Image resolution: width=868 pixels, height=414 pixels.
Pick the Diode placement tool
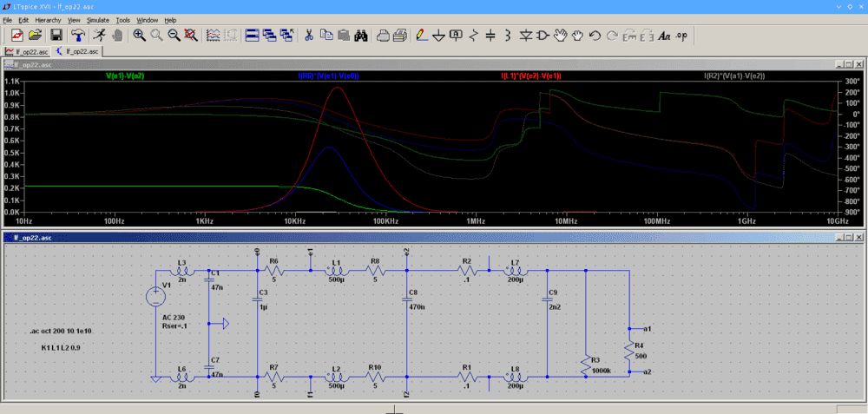pos(525,36)
